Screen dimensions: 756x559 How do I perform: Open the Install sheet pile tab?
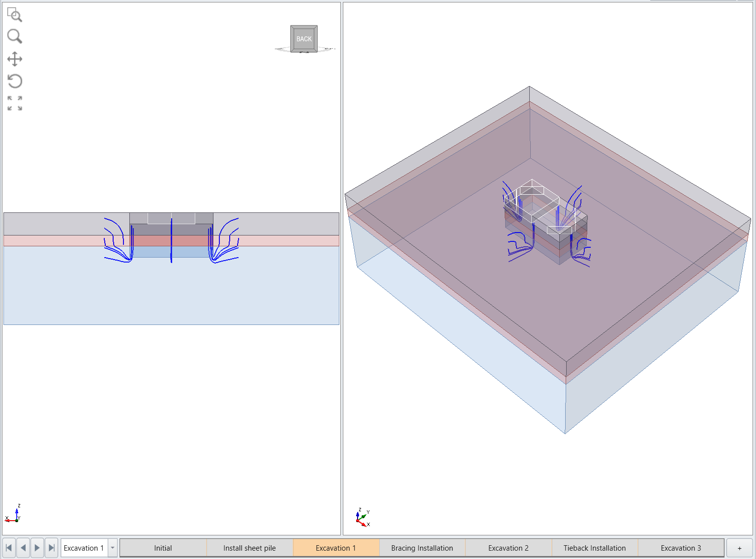tap(250, 548)
